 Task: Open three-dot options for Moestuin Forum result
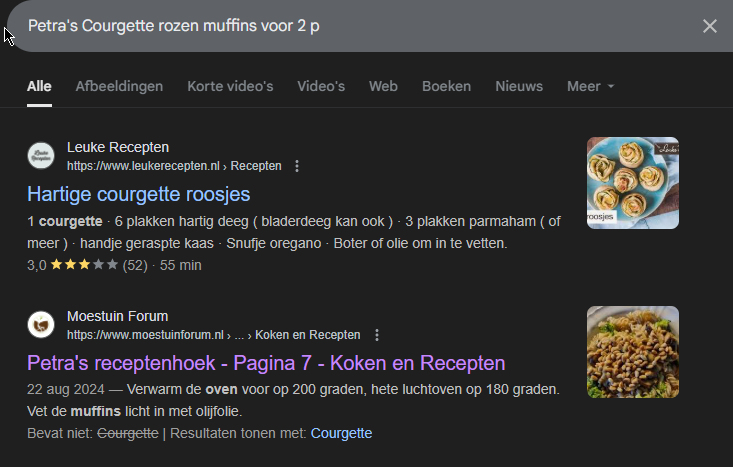(x=376, y=335)
